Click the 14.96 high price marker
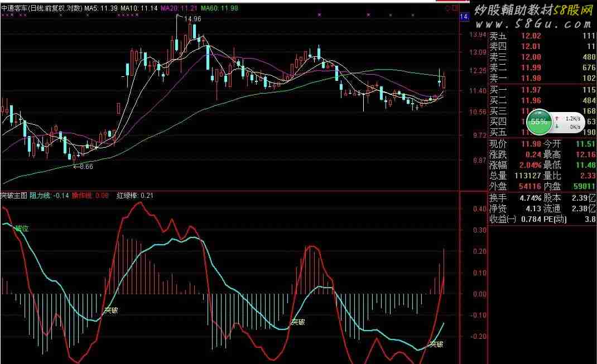 [x=191, y=19]
